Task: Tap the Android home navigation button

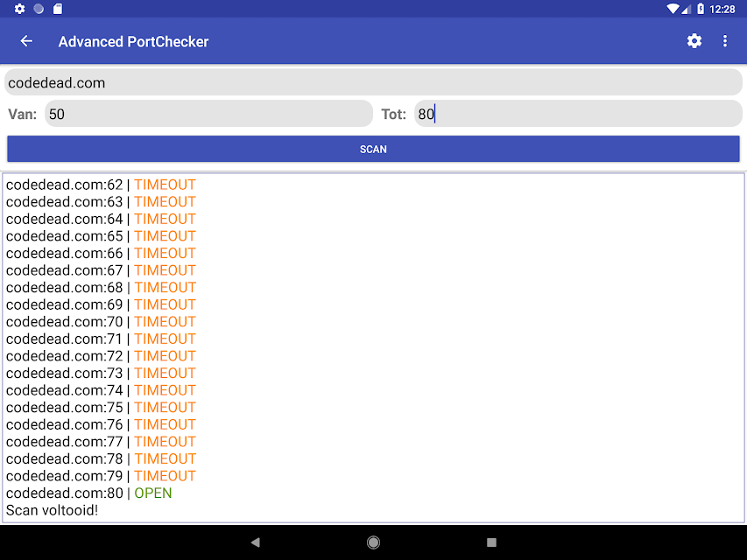Action: 373,542
